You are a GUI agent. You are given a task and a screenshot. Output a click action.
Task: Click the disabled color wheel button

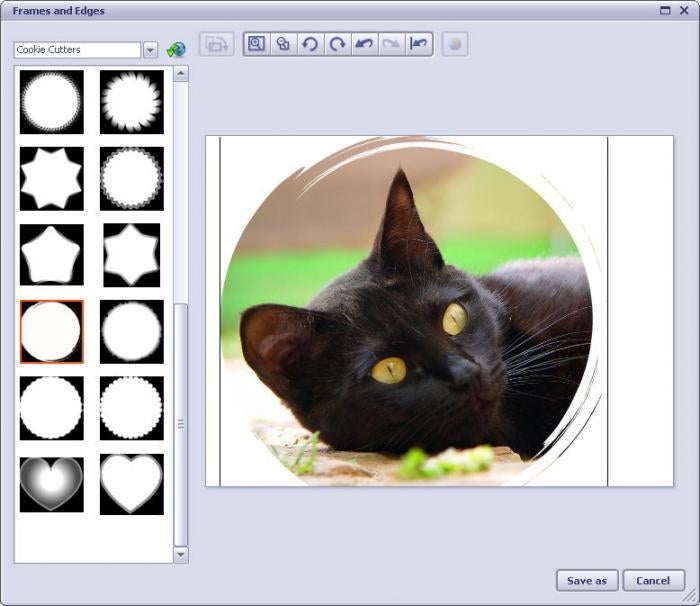(x=455, y=44)
